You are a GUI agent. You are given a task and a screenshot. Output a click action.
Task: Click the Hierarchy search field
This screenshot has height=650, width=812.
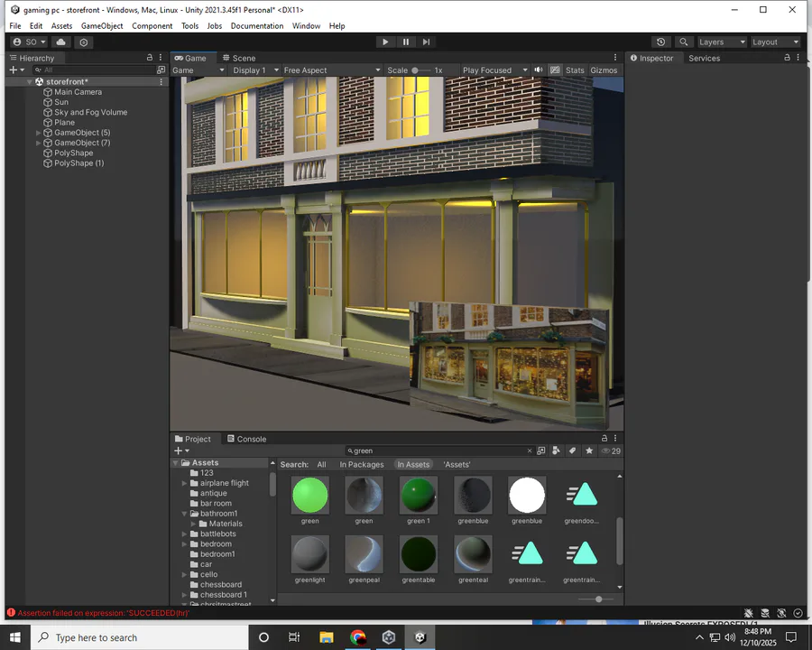(x=94, y=70)
